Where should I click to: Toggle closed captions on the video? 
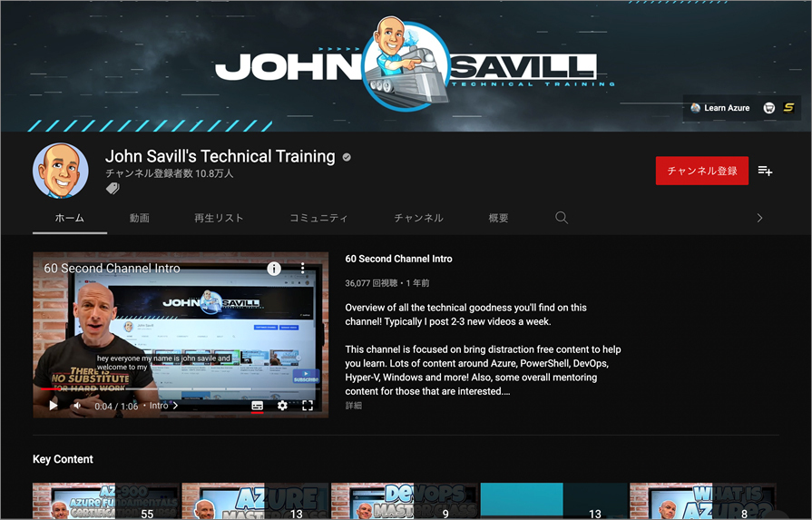(x=257, y=406)
